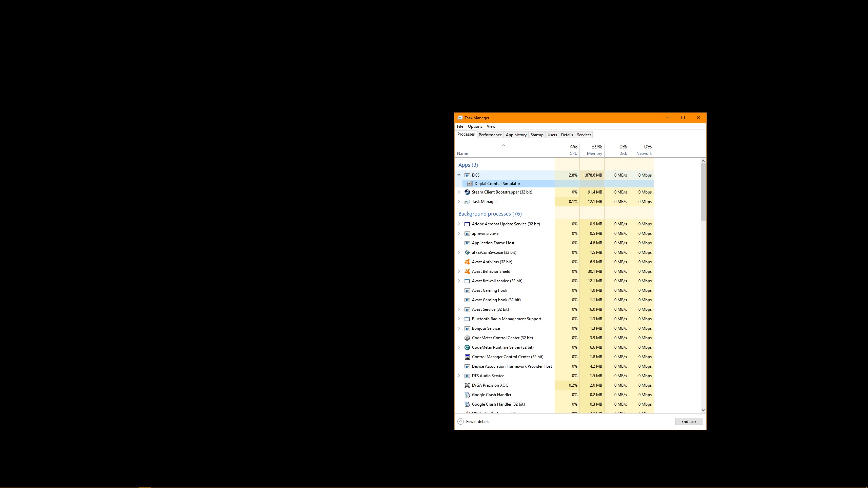This screenshot has width=868, height=488.
Task: Select the Avast Gaming hook row
Action: point(554,290)
